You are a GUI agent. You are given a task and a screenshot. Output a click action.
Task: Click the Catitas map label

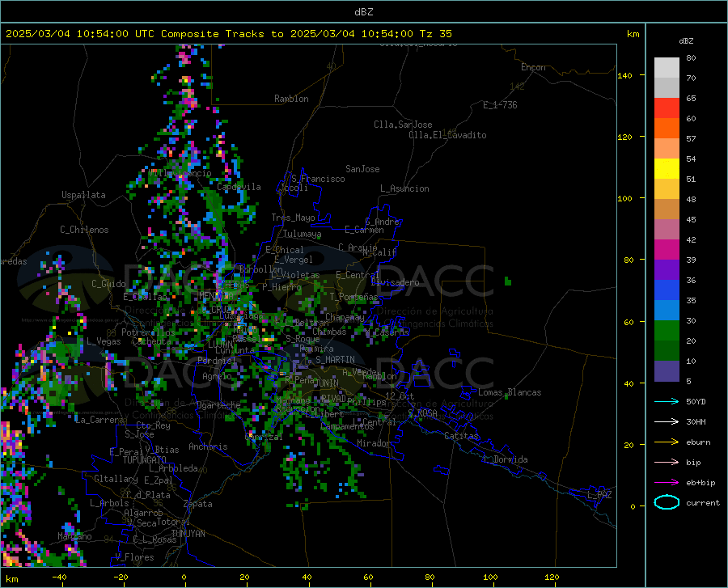[x=462, y=436]
